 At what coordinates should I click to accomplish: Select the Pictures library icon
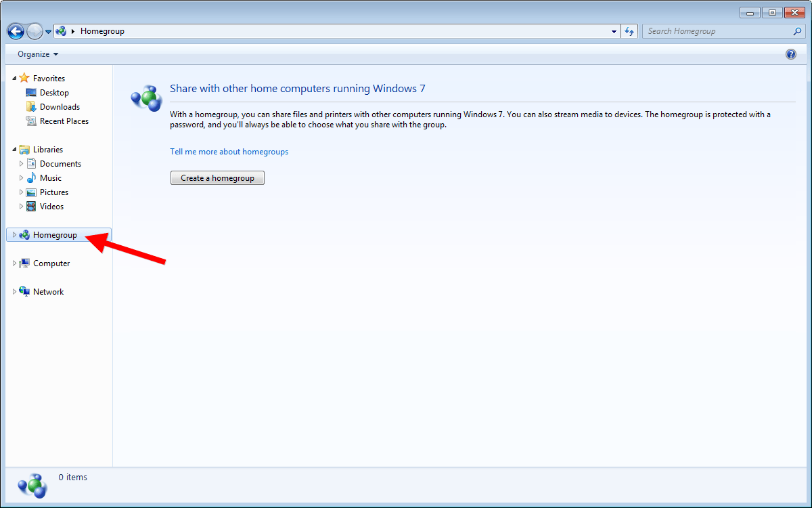(x=32, y=192)
